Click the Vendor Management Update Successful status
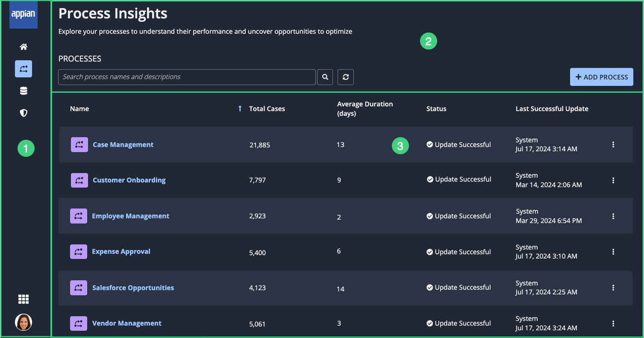 (x=459, y=323)
